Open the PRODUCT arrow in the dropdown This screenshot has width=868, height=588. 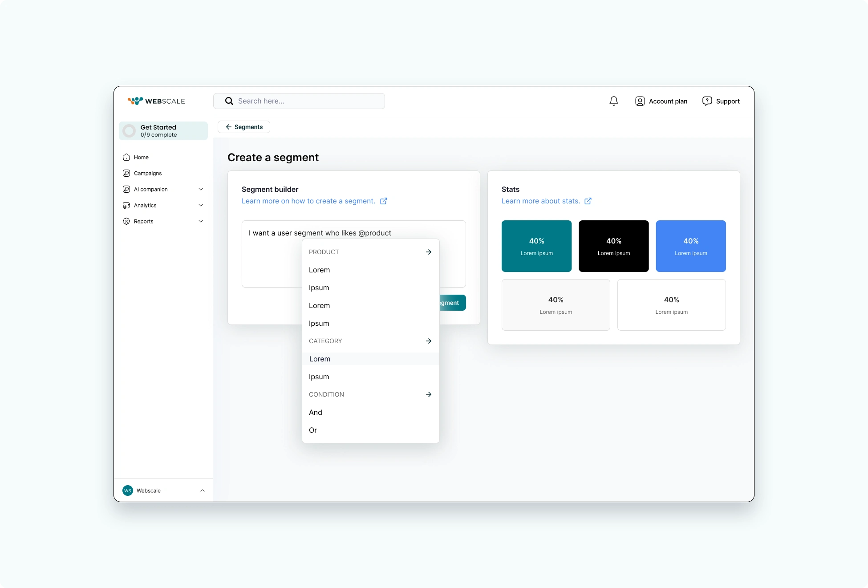coord(429,252)
